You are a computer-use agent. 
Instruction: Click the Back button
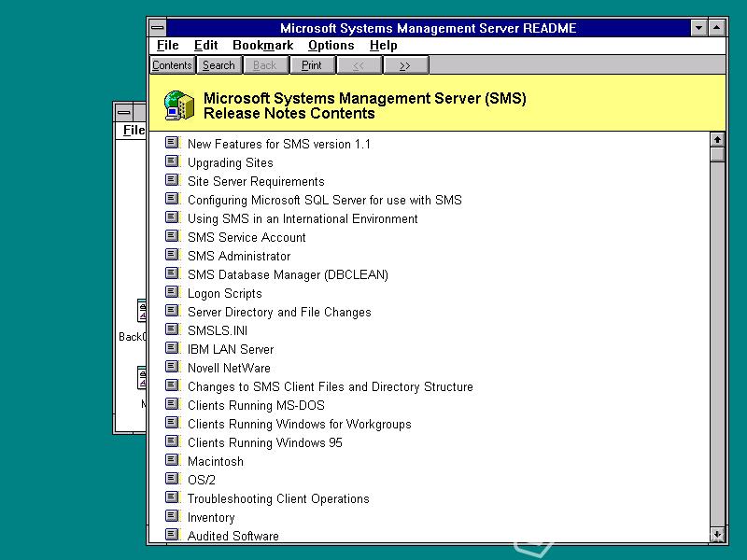[x=265, y=65]
